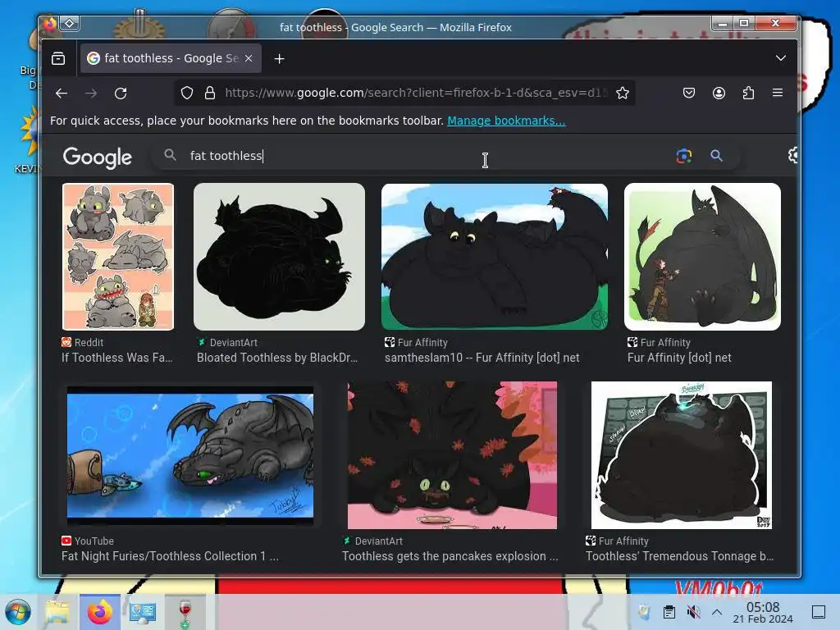The width and height of the screenshot is (840, 630).
Task: Select the fat toothless Google Search tab
Action: point(171,58)
